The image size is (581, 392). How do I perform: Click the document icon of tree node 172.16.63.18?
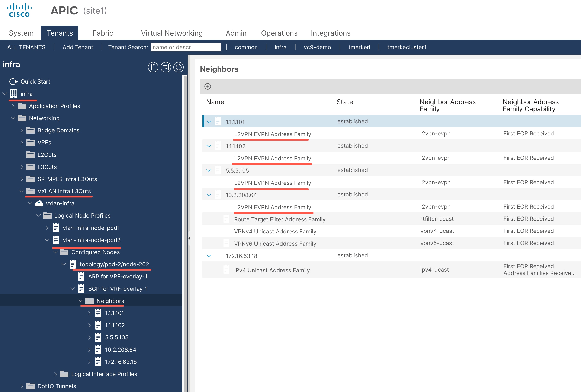click(x=98, y=362)
